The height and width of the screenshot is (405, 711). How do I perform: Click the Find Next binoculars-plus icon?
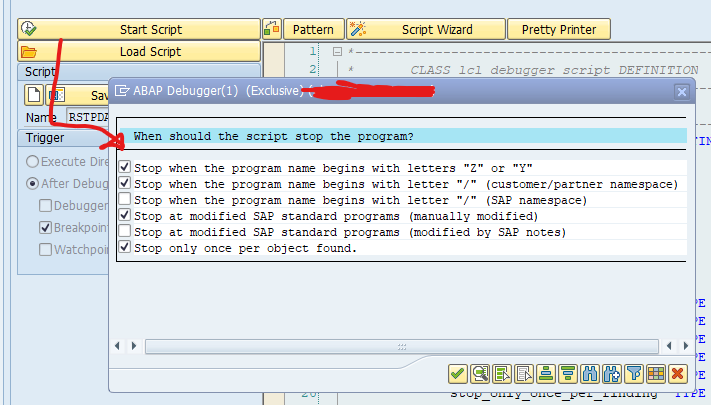[612, 374]
